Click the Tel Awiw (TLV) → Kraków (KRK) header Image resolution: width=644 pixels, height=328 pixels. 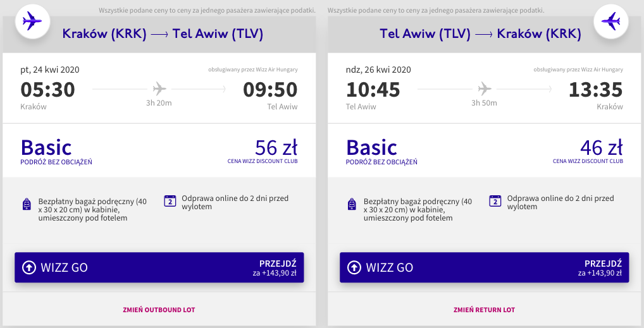(480, 34)
